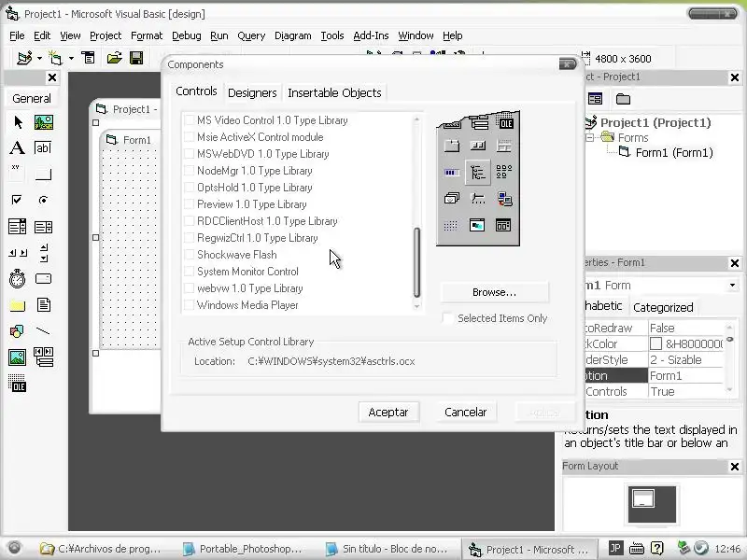Click the components list scrollbar thumb

coord(416,262)
